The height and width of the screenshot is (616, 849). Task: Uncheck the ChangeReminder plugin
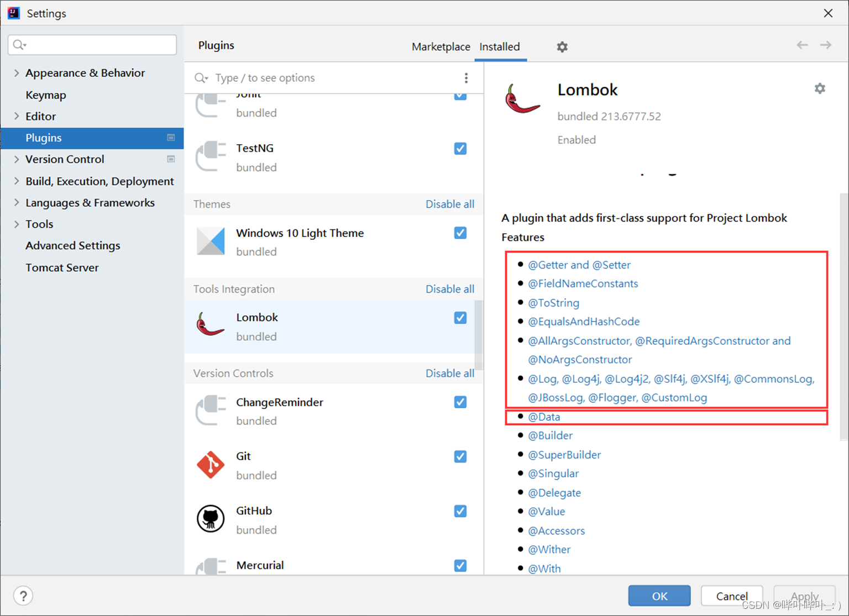[x=460, y=402]
